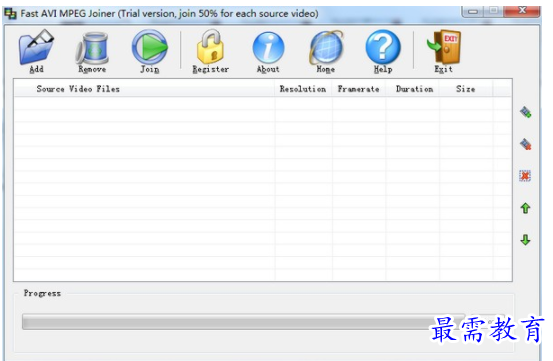Click the Framerate column header
Viewport: 553px width, 361px height.
pyautogui.click(x=359, y=89)
